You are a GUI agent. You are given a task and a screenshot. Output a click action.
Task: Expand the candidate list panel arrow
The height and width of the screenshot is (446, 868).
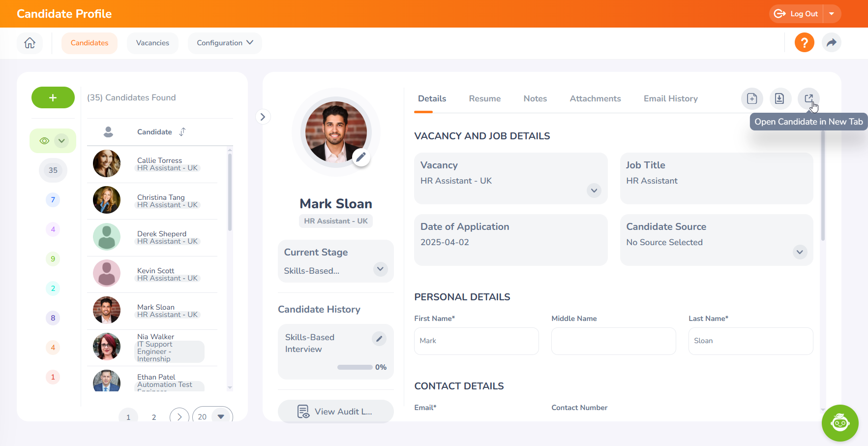tap(263, 117)
